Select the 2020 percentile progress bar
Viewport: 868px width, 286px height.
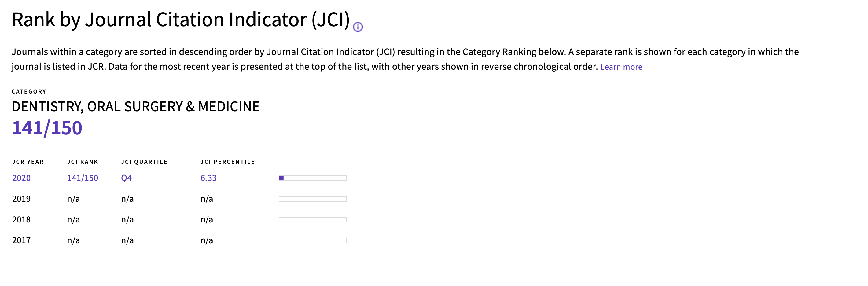[312, 178]
